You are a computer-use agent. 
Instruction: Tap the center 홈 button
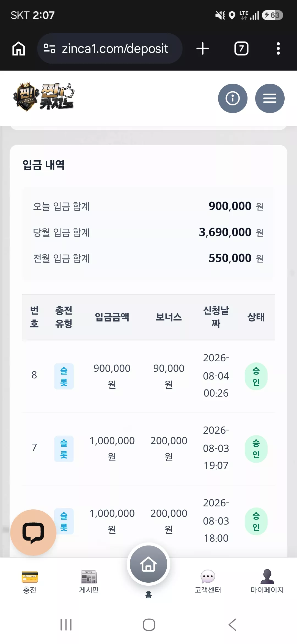tap(148, 564)
